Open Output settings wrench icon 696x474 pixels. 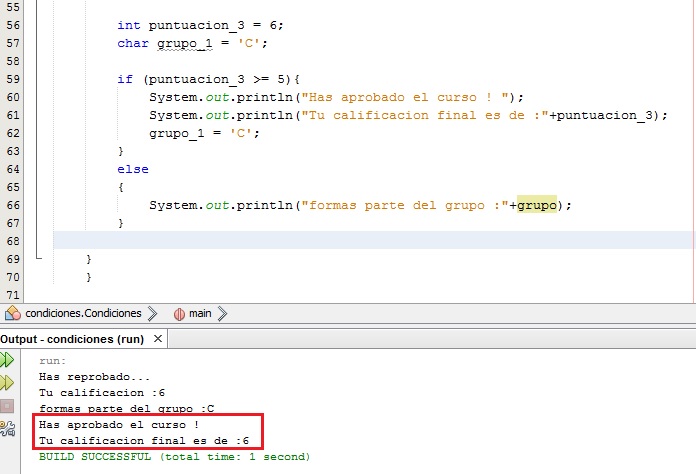8,429
